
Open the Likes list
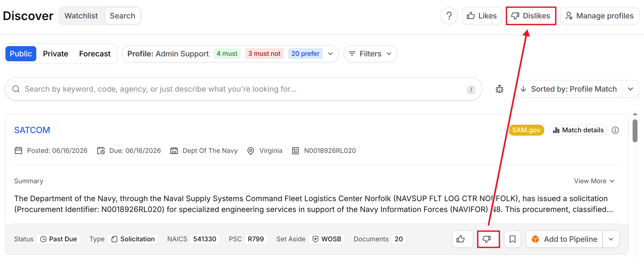click(482, 16)
